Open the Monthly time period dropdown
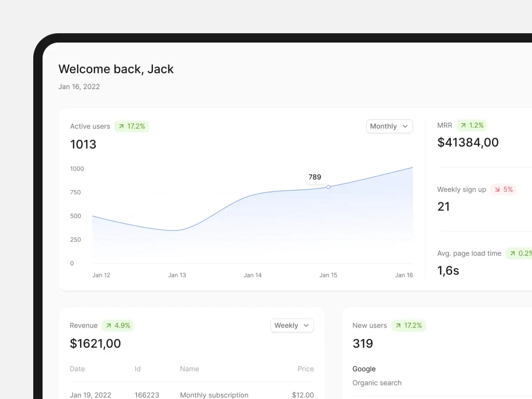 pyautogui.click(x=389, y=126)
